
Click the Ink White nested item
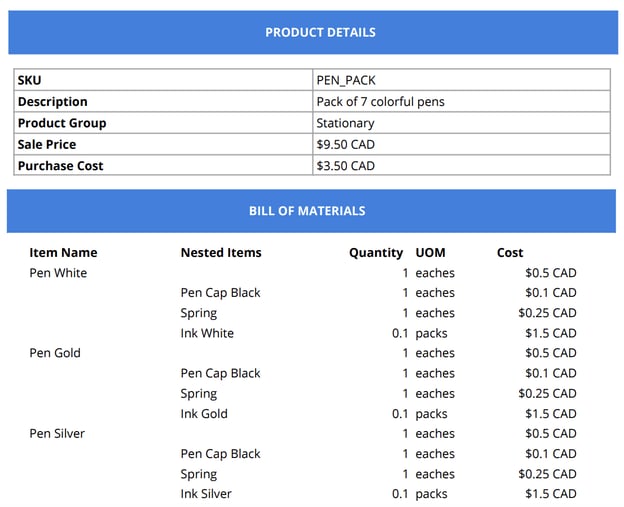tap(207, 333)
